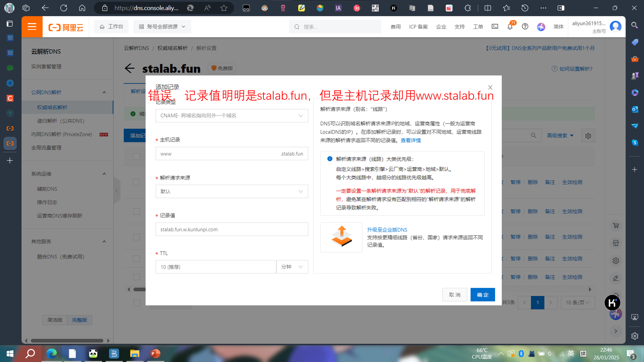Click the back arrow beside stalab.fun
This screenshot has height=362, width=644.
(129, 68)
